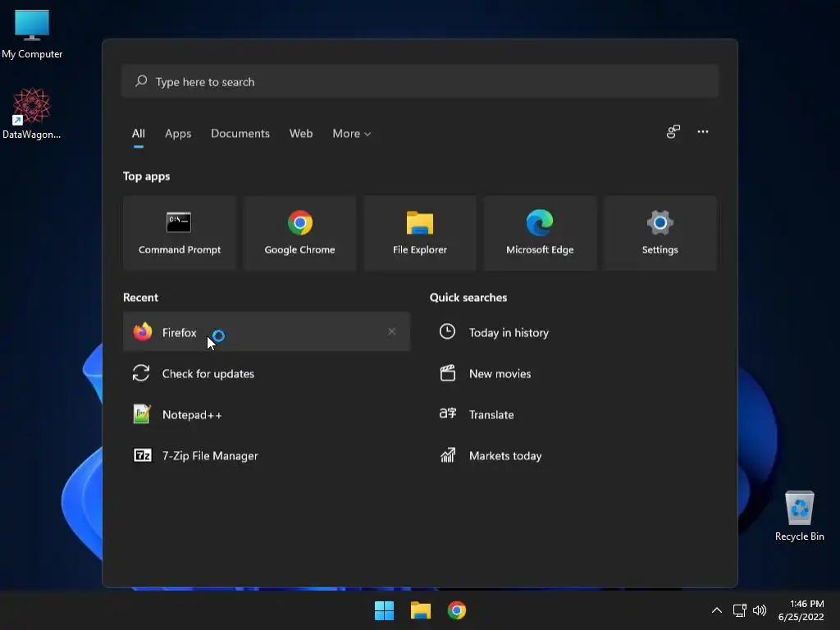Open File Explorer from the taskbar
Image resolution: width=840 pixels, height=630 pixels.
(x=421, y=610)
